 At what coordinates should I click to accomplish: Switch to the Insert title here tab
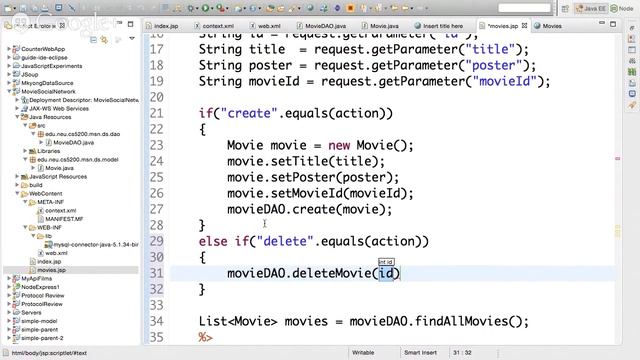point(439,26)
